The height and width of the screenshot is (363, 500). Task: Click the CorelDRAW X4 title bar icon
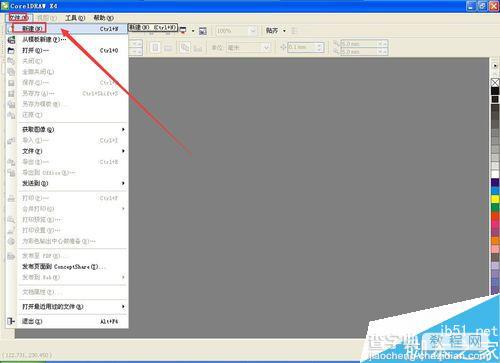(x=5, y=6)
